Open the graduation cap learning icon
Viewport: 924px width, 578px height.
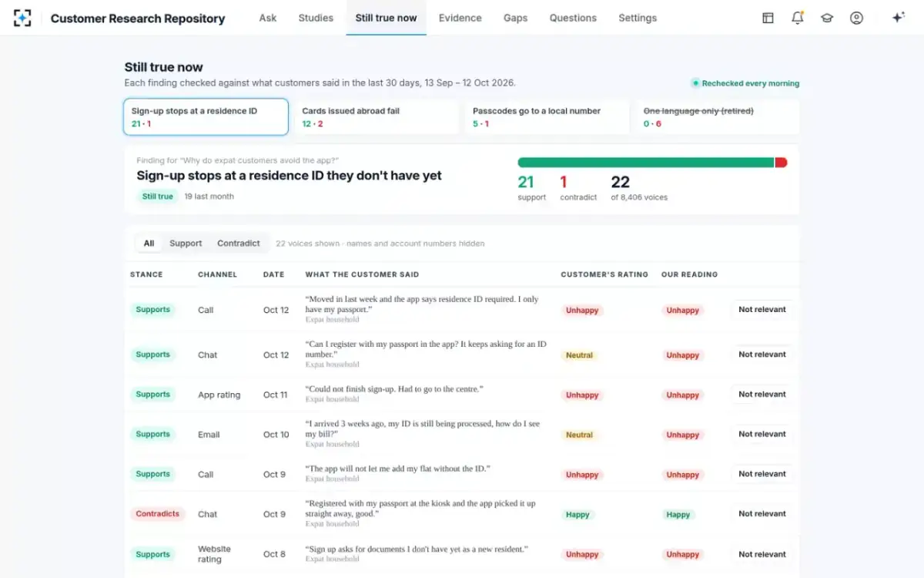(x=827, y=18)
